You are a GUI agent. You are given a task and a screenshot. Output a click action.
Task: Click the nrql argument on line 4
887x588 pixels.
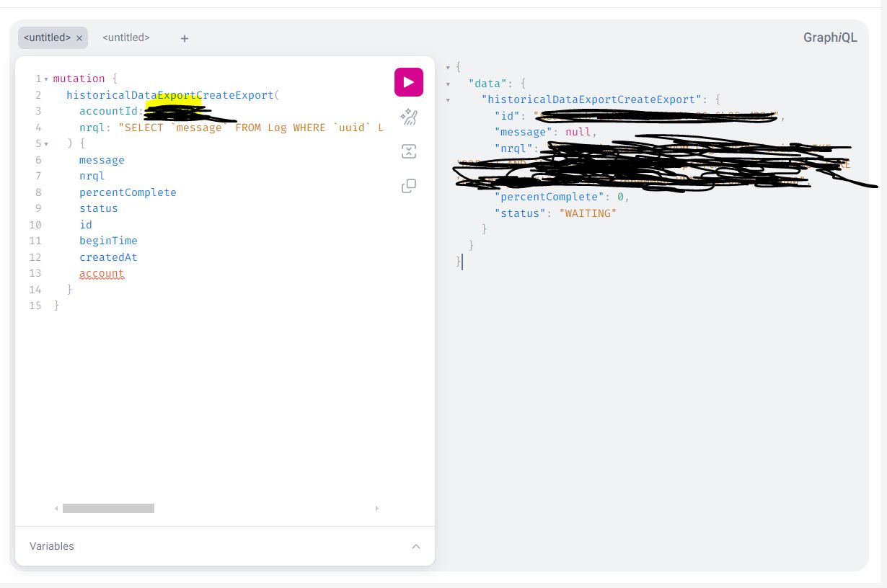tap(92, 128)
